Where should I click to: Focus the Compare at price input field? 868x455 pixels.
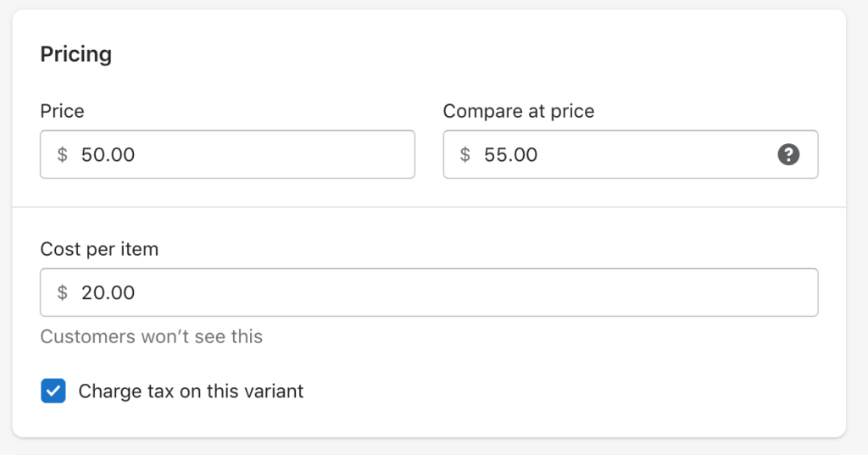[631, 154]
